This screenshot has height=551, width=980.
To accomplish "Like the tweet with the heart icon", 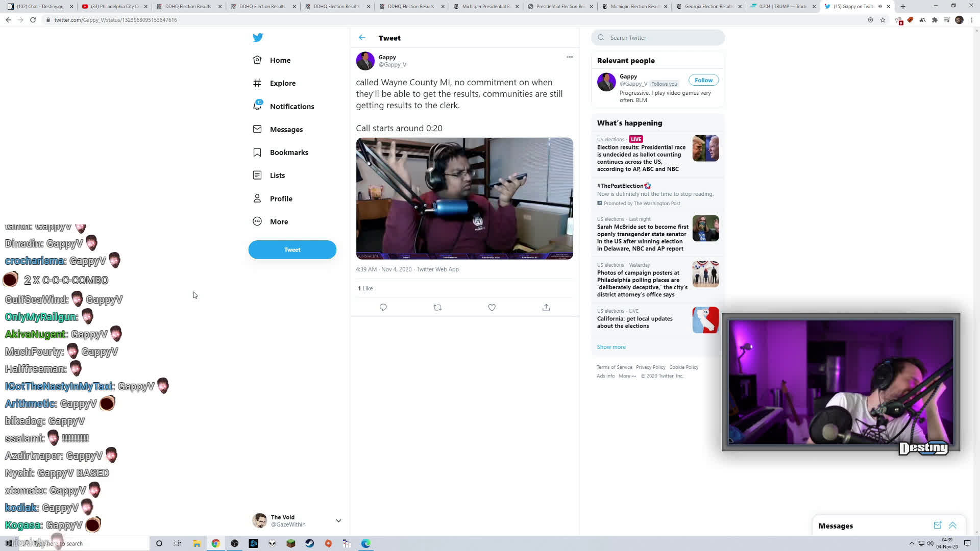I will pos(492,308).
